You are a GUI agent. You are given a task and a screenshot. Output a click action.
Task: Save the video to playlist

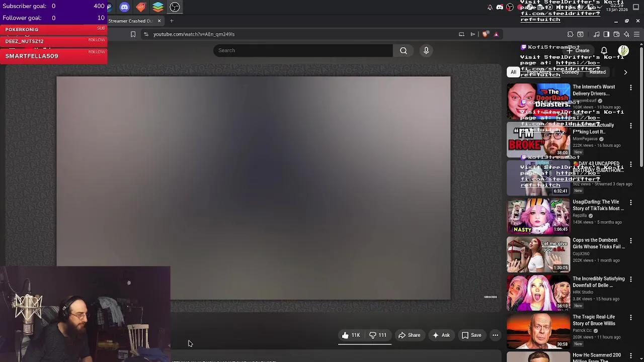point(471,335)
